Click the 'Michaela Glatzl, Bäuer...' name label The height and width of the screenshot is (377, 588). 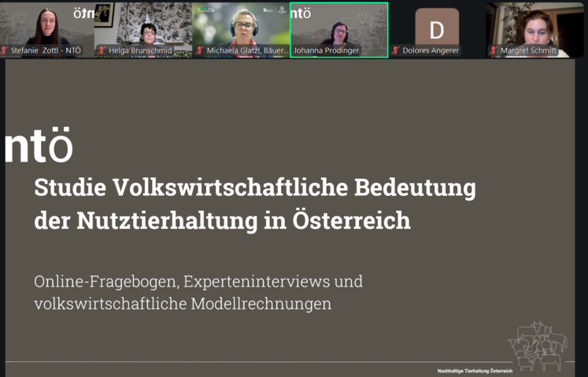click(x=247, y=50)
